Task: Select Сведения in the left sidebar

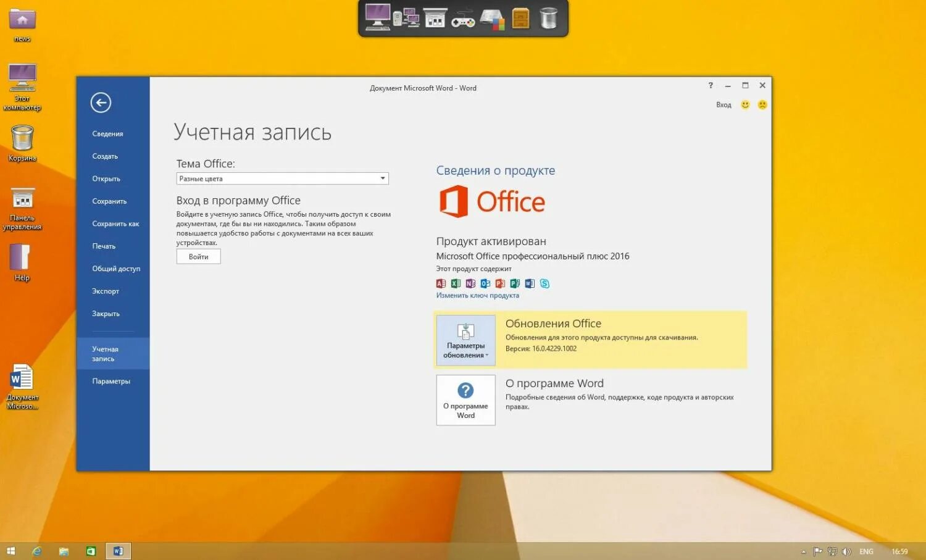Action: [107, 133]
